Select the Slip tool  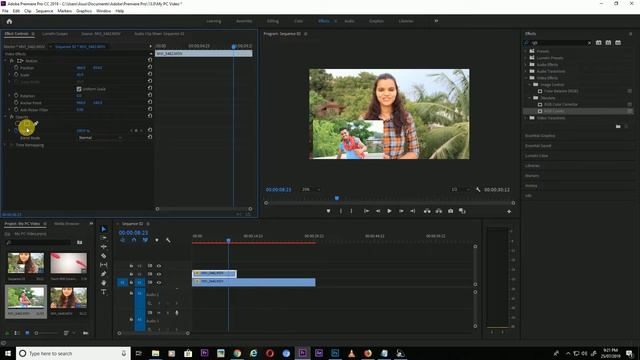pyautogui.click(x=104, y=265)
